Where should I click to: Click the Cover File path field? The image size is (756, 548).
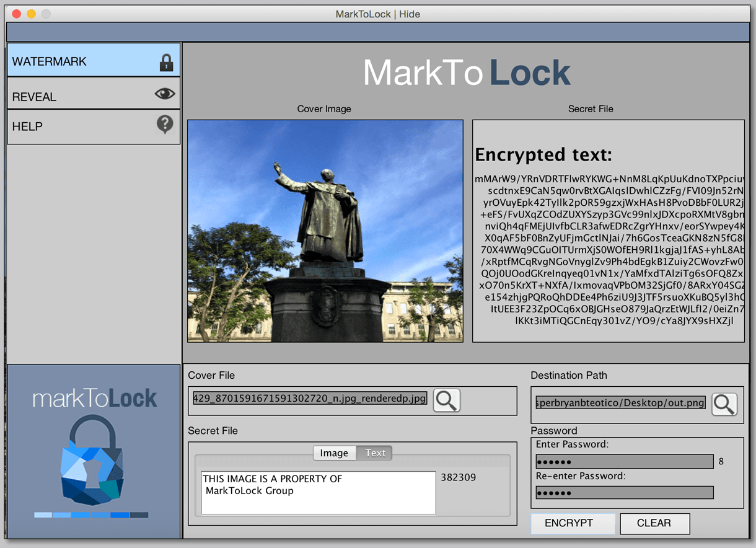310,399
